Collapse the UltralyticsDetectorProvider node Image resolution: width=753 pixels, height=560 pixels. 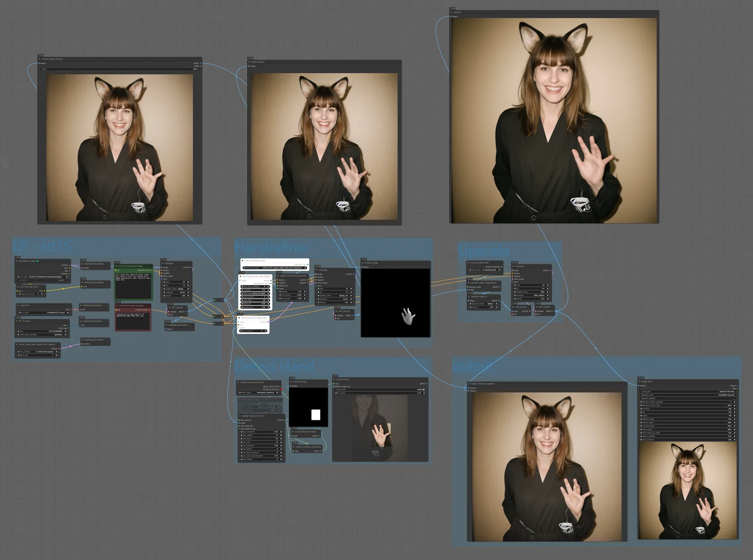pyautogui.click(x=239, y=382)
